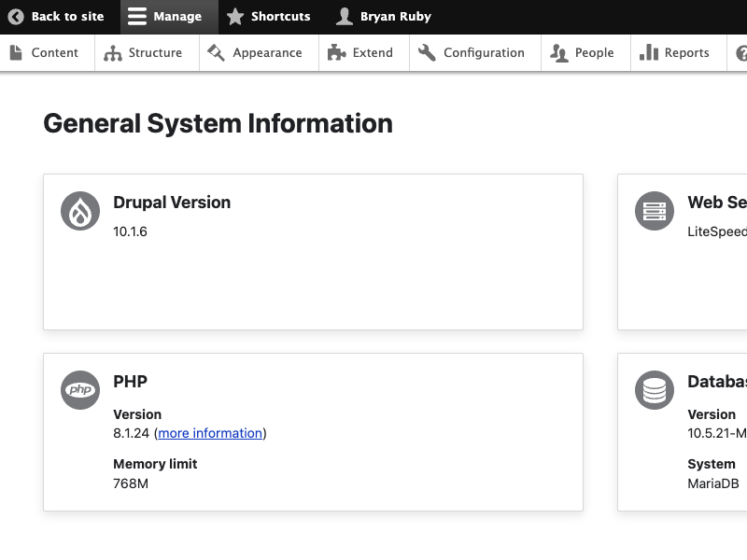This screenshot has width=747, height=560.
Task: Select the Web Server rack icon
Action: point(655,211)
